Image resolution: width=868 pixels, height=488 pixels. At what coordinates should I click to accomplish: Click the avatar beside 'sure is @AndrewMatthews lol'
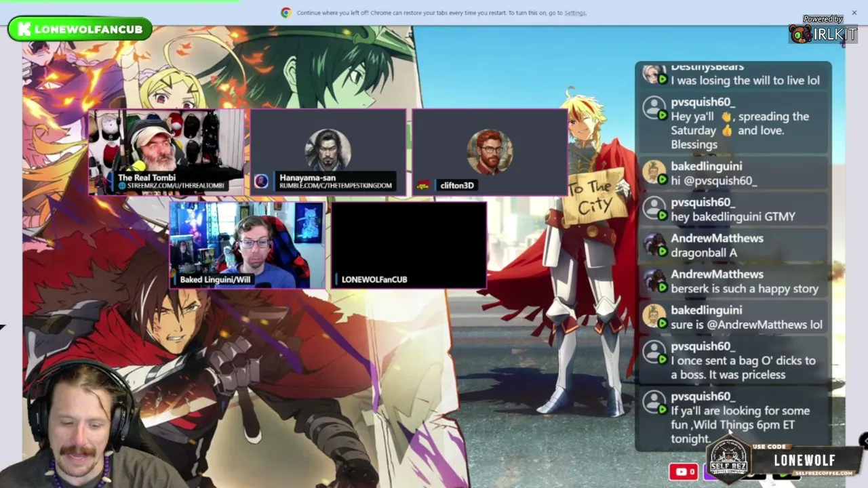tap(654, 317)
